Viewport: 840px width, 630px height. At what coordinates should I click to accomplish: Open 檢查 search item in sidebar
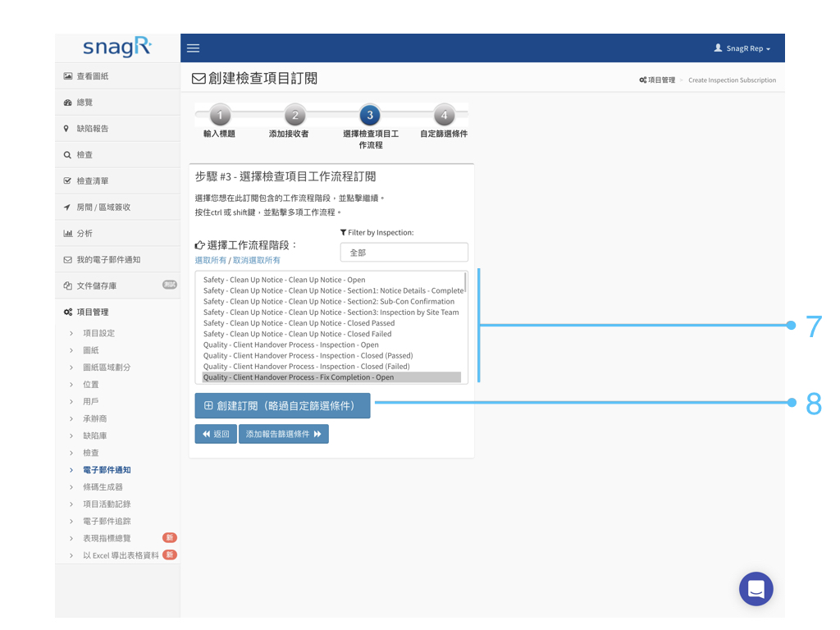117,155
